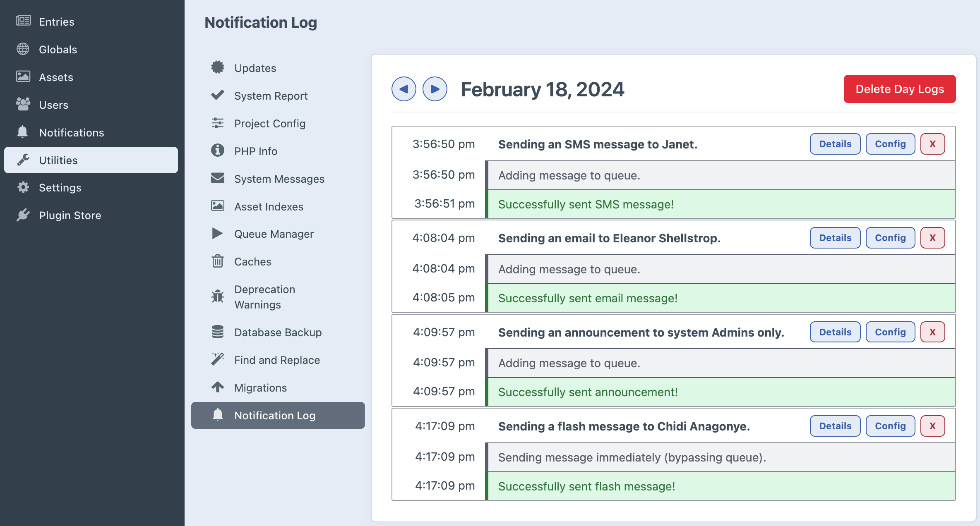Screen dimensions: 980x526
Task: Open Details for the Eleanor Shellstrop email
Action: tap(835, 238)
